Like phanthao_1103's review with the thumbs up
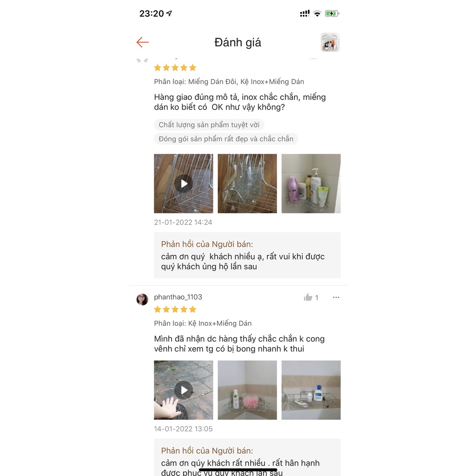476x476 pixels. coord(308,297)
